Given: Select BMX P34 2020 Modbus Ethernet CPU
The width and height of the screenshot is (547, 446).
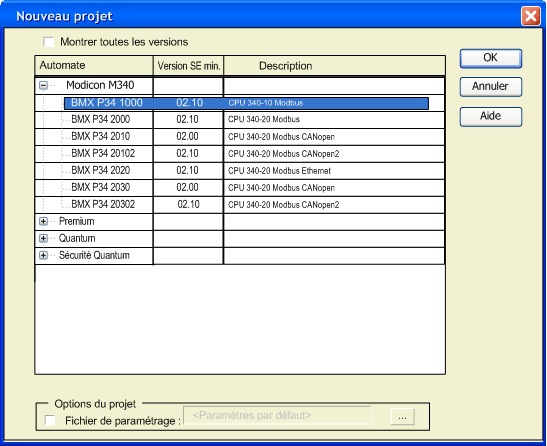Looking at the screenshot, I should pos(240,171).
